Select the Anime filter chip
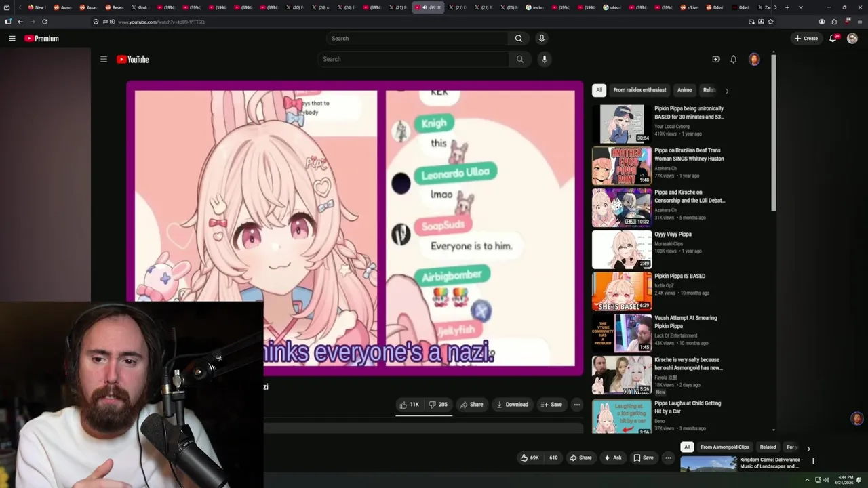This screenshot has height=488, width=868. (x=685, y=90)
